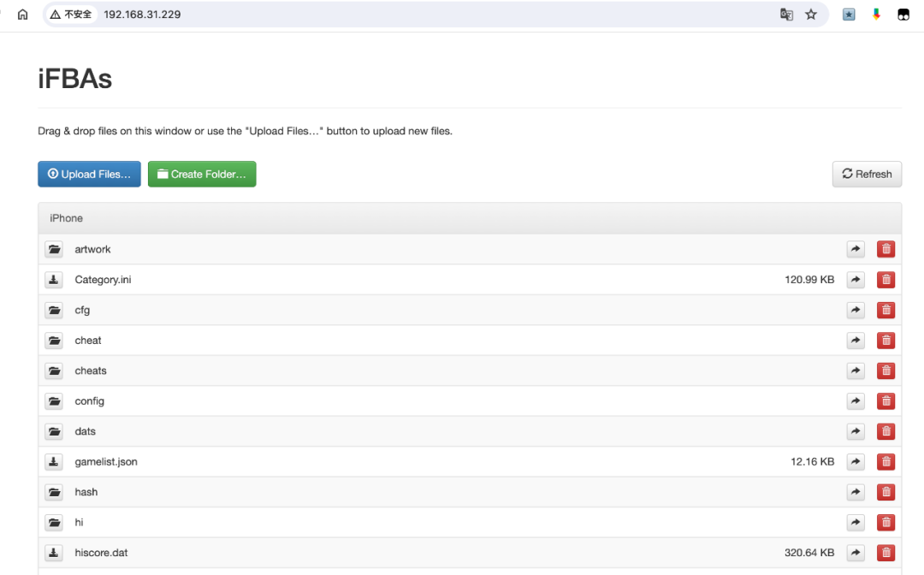Refresh the file listing

coord(867,174)
